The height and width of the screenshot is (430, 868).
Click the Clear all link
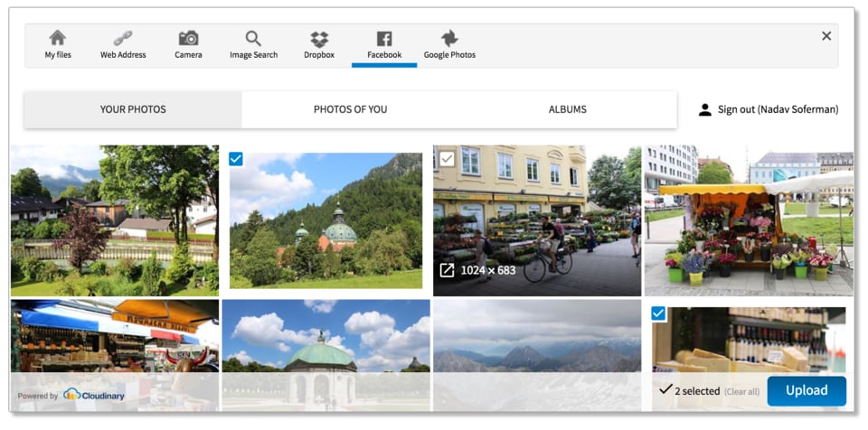pyautogui.click(x=741, y=392)
